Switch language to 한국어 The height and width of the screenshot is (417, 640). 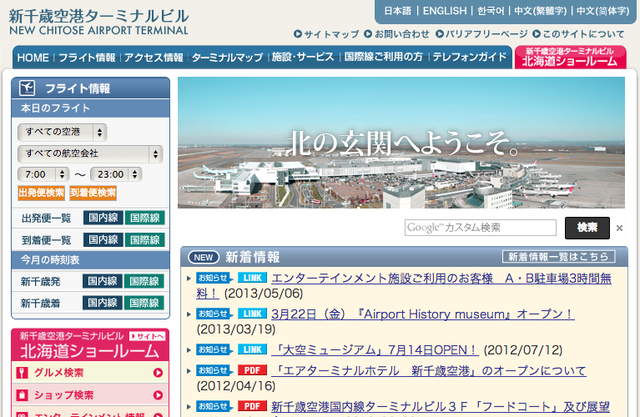point(491,11)
